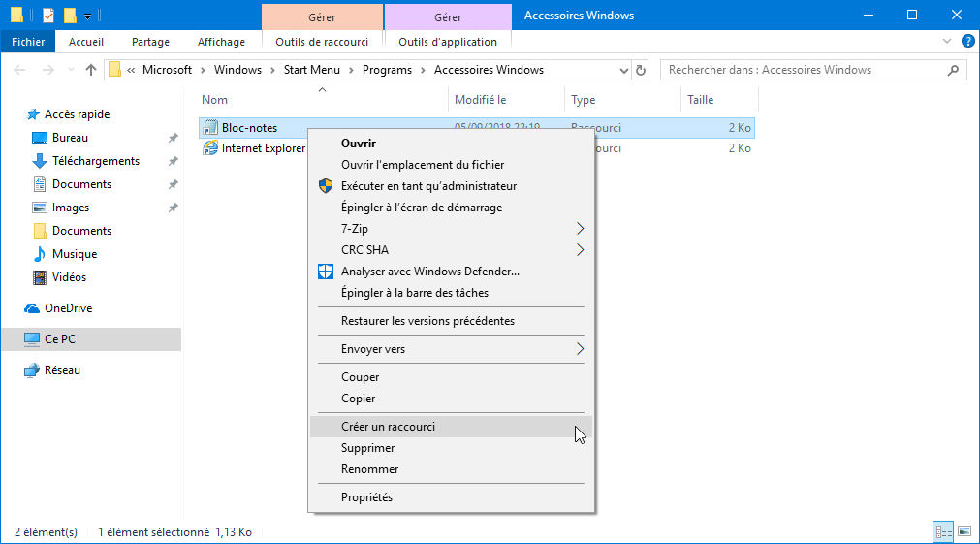
Task: Open the Fichier menu
Action: [28, 42]
